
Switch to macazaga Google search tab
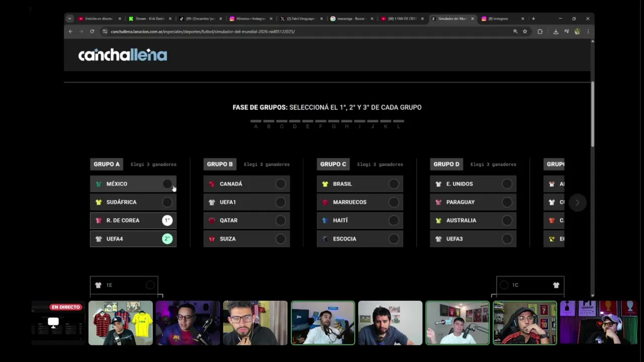(351, 19)
